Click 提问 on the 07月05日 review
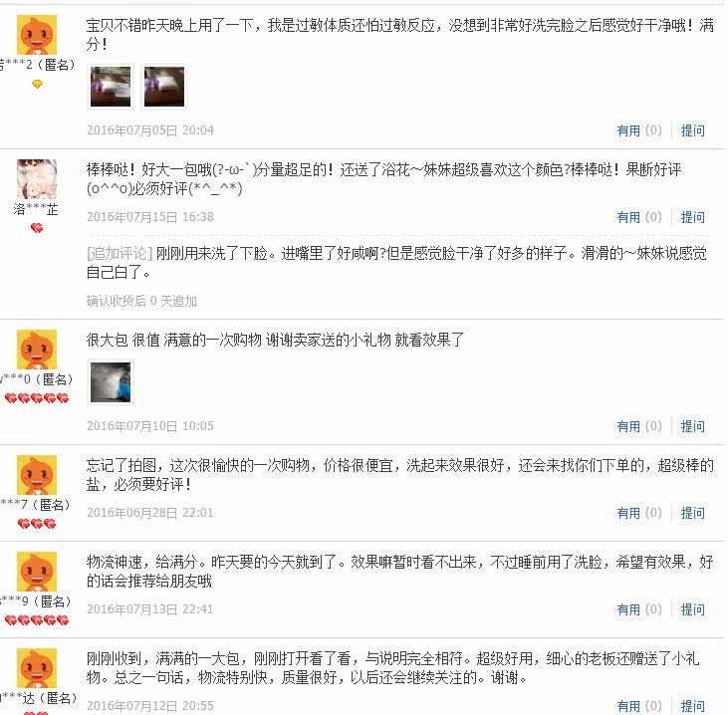 tap(693, 130)
